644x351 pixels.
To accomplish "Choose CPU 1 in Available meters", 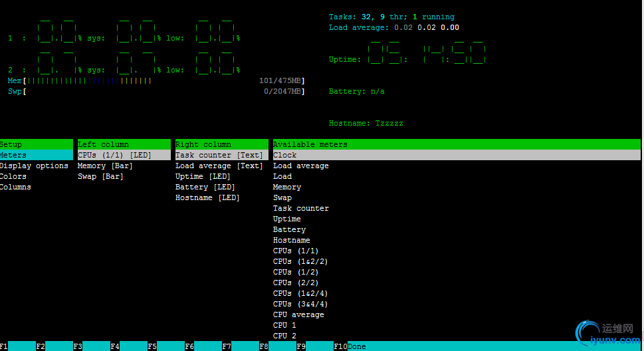I will [x=284, y=325].
